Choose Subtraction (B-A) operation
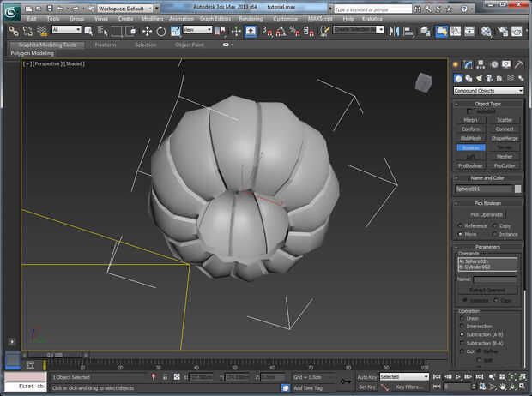The width and height of the screenshot is (532, 396). tap(460, 343)
